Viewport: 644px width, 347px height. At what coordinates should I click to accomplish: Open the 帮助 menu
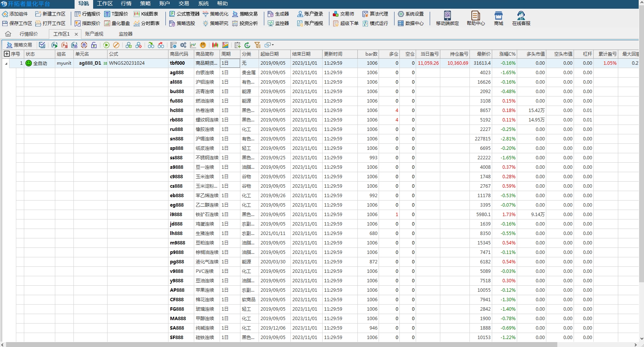click(223, 3)
